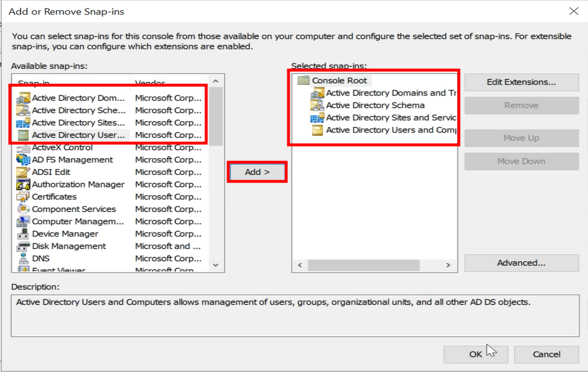Confirm the dialog with OK
The width and height of the screenshot is (588, 372).
(x=476, y=355)
